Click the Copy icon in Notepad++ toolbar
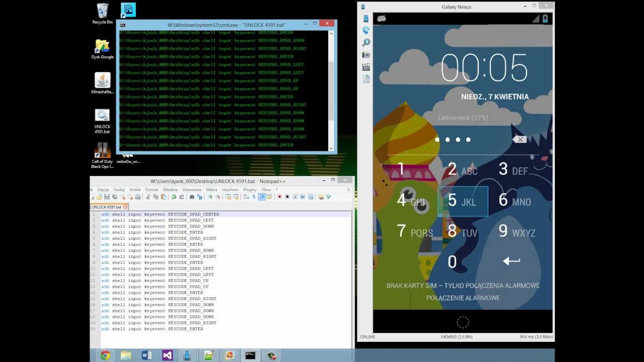644x362 pixels. (x=155, y=197)
